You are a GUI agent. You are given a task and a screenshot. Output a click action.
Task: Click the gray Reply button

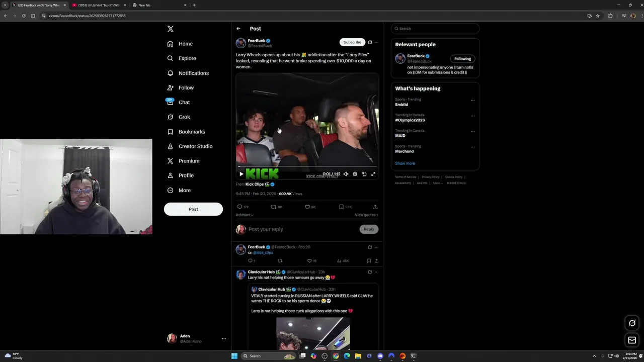(x=369, y=229)
